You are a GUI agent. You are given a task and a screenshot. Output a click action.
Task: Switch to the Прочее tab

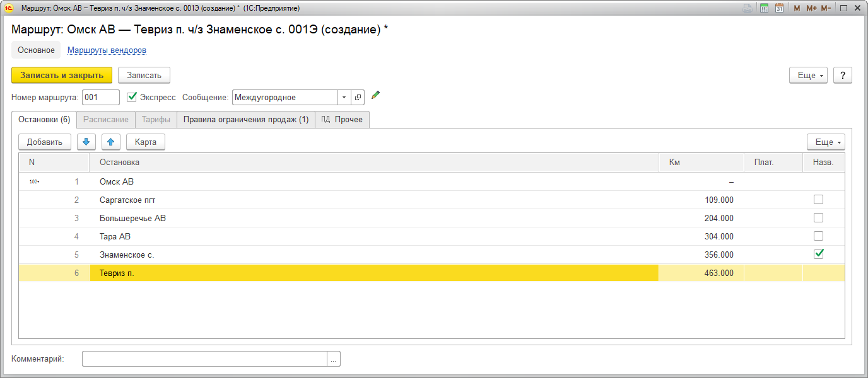[342, 119]
